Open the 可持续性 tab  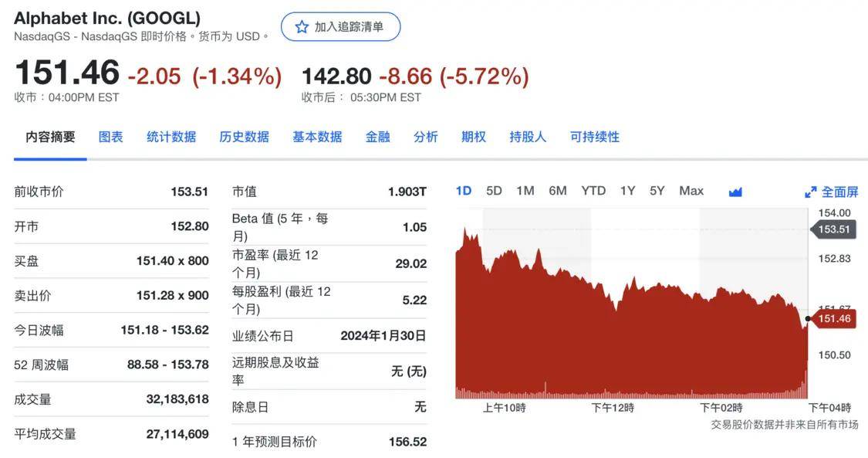pyautogui.click(x=595, y=137)
